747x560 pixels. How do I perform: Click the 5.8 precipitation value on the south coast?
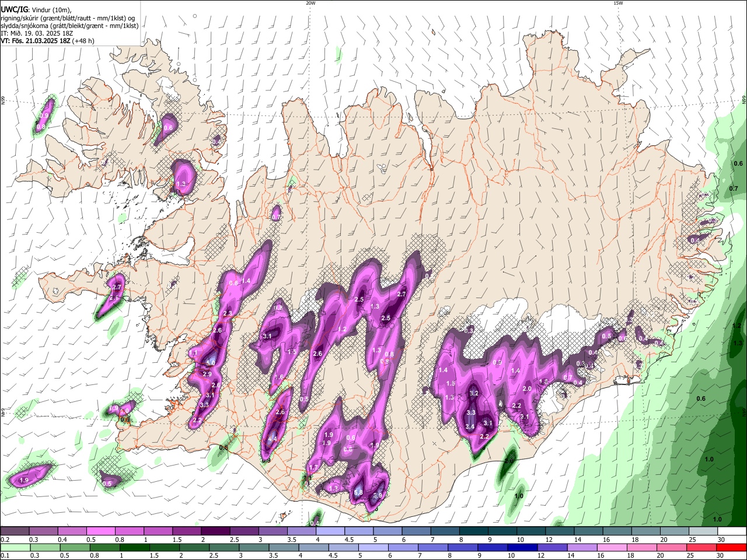[358, 493]
